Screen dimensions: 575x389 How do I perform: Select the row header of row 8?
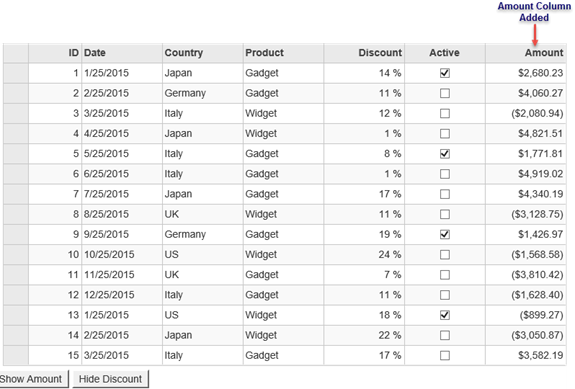(x=16, y=214)
